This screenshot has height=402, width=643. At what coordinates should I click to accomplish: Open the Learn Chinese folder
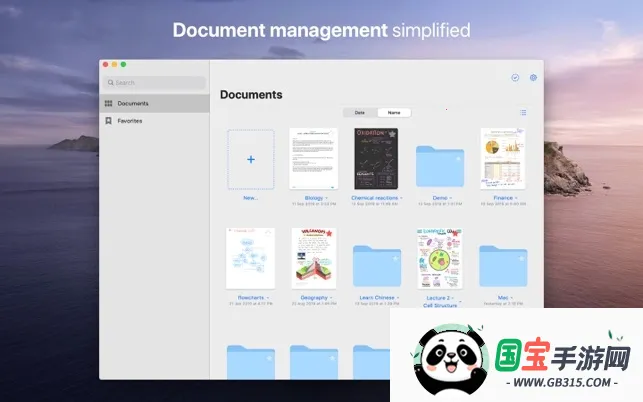point(377,266)
